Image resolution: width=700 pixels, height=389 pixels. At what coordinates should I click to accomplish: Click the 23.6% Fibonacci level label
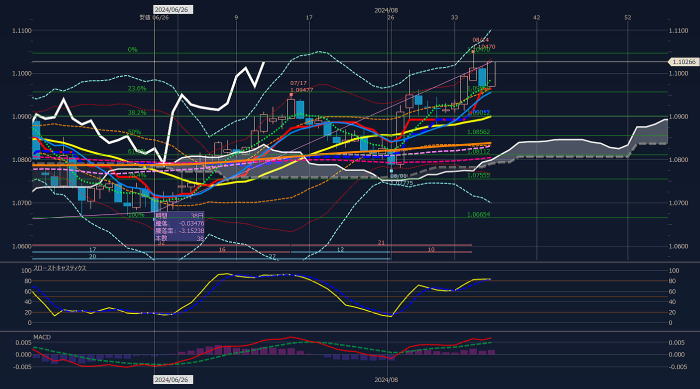click(x=137, y=89)
